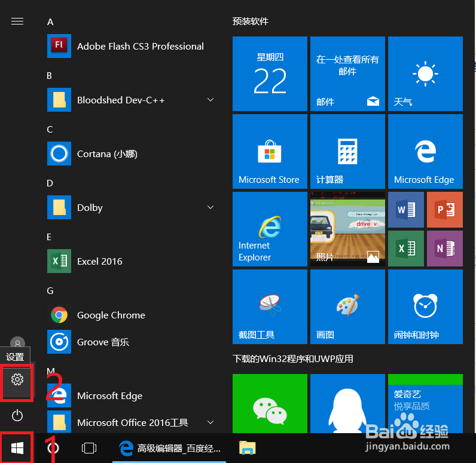476x463 pixels.
Task: Open File Explorer from the taskbar
Action: (x=248, y=448)
